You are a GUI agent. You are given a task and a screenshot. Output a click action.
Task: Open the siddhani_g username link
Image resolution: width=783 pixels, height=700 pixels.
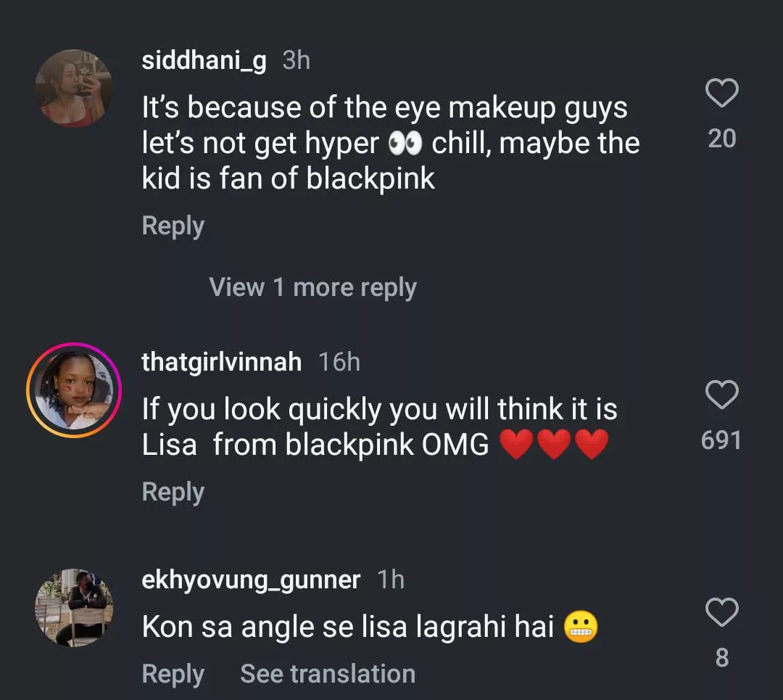[204, 60]
